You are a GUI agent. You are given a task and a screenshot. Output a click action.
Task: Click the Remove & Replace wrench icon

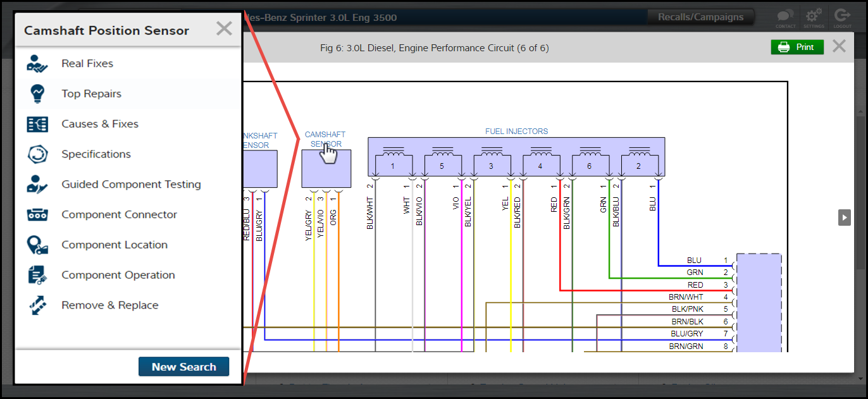click(x=37, y=305)
